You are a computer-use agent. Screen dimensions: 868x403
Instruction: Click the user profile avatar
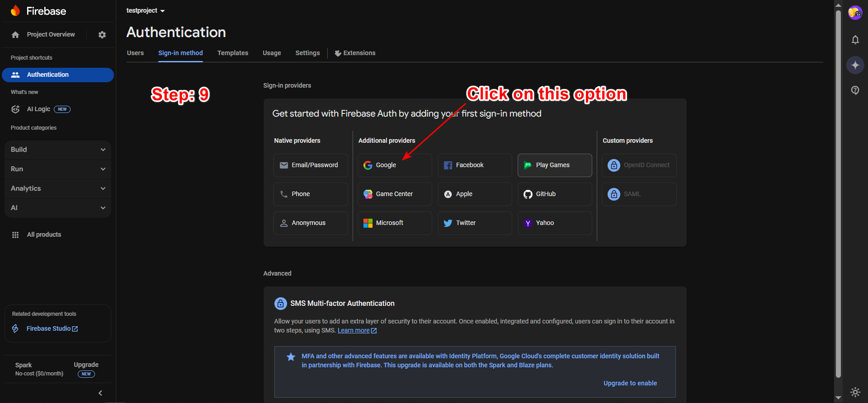tap(854, 13)
